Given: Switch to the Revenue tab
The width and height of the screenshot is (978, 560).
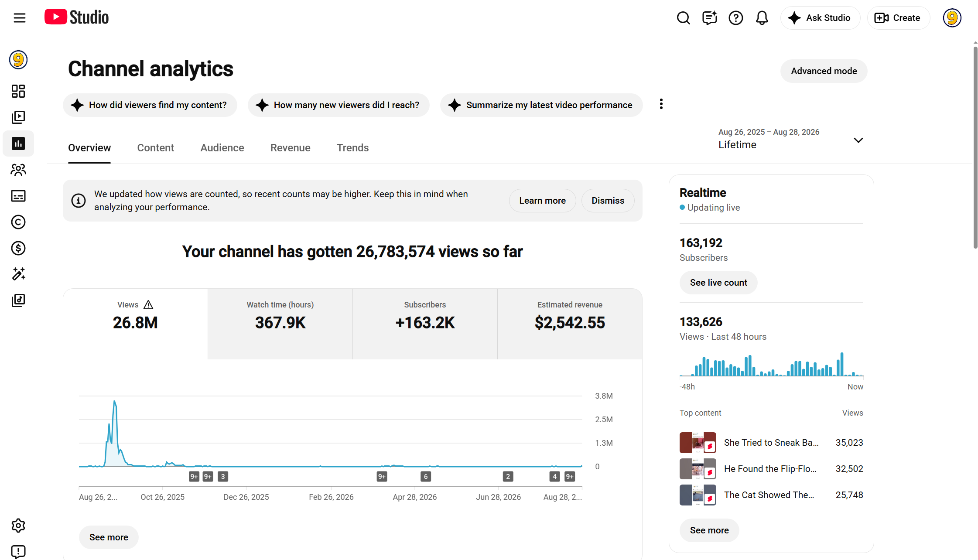Looking at the screenshot, I should [x=290, y=148].
